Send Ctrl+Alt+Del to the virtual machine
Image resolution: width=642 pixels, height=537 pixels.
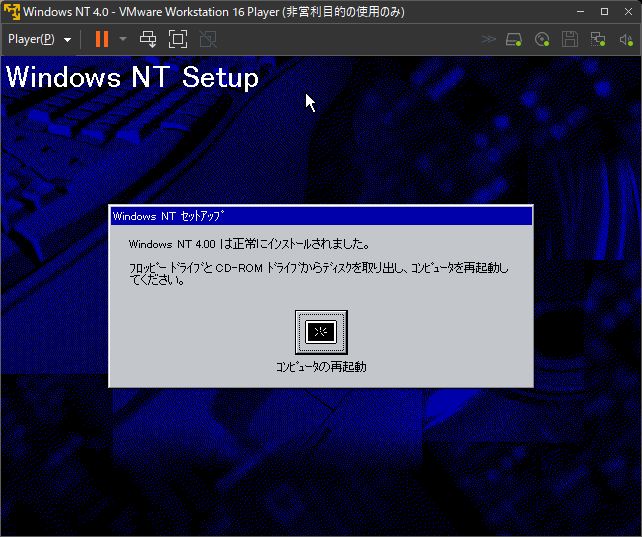[x=148, y=39]
